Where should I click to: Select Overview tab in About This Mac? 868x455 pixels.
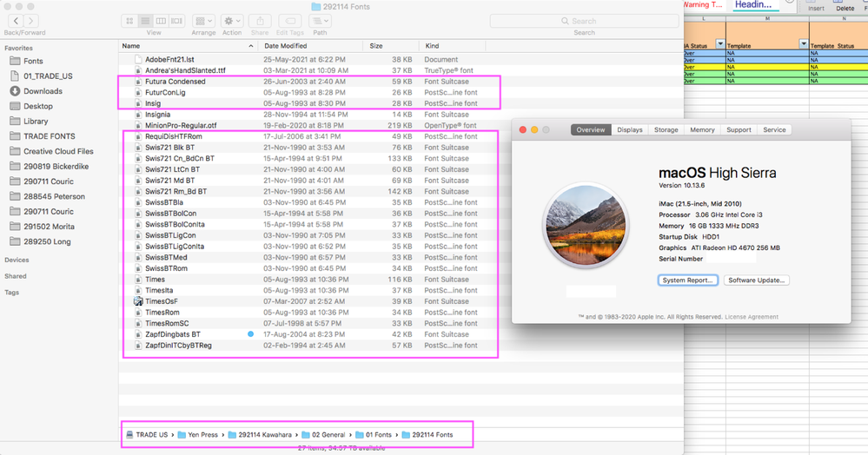coord(591,129)
